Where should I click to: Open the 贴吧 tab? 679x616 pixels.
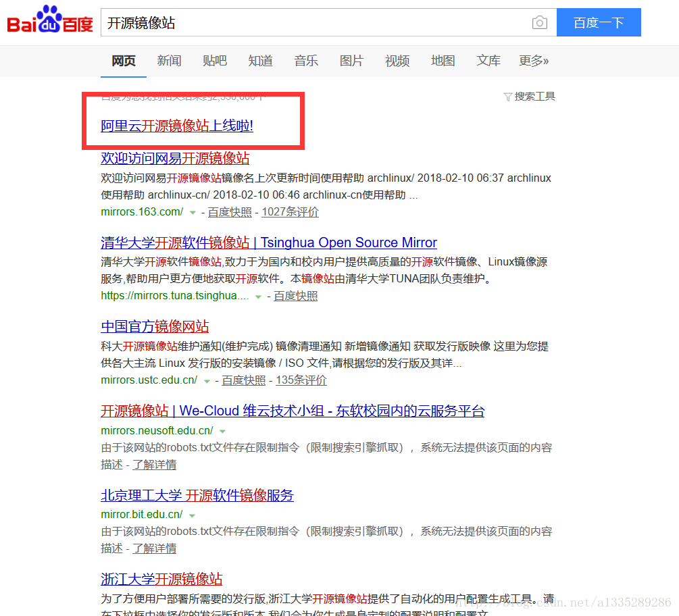click(x=215, y=61)
